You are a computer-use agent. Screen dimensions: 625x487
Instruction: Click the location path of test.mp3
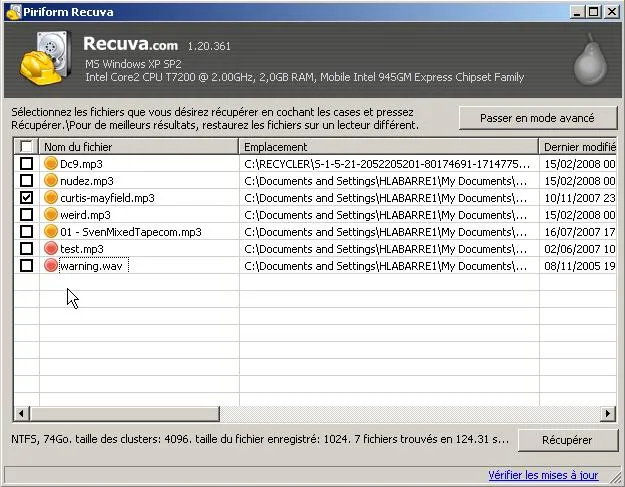coord(385,249)
